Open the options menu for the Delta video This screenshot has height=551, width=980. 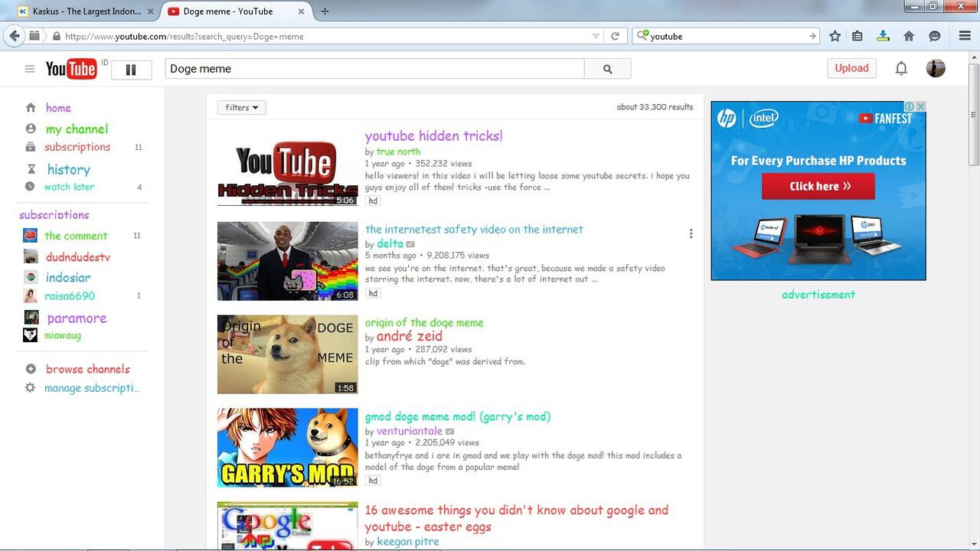pyautogui.click(x=691, y=234)
